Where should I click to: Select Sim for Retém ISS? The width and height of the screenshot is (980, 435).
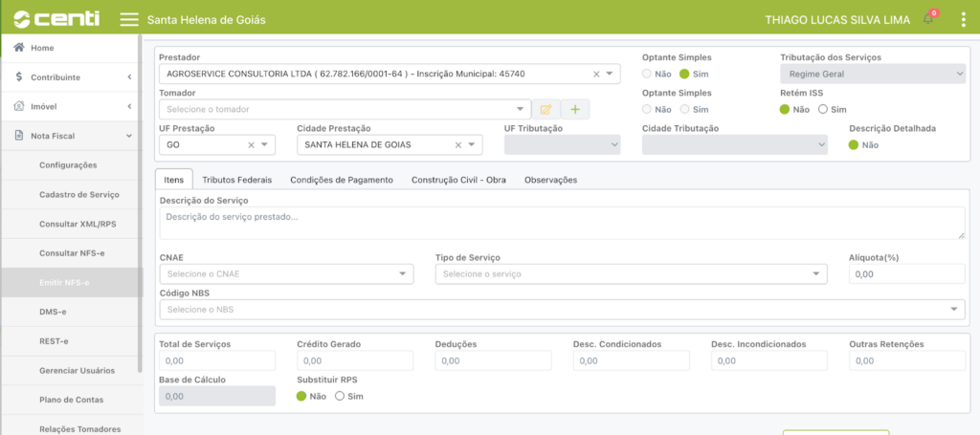[x=823, y=109]
